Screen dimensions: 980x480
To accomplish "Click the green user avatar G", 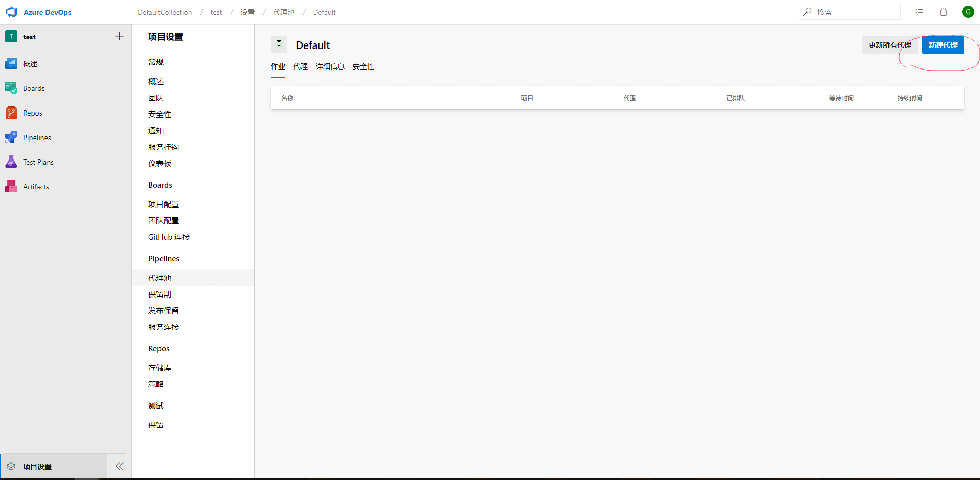I will [x=968, y=12].
